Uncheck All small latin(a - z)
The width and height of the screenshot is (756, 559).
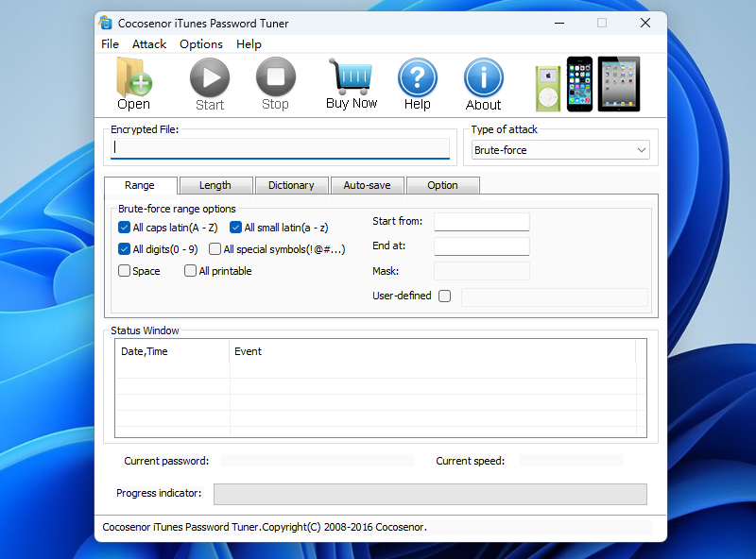pyautogui.click(x=235, y=227)
